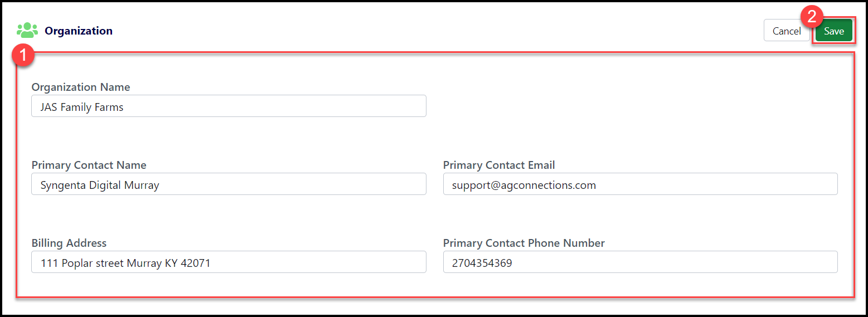Viewport: 868px width, 317px height.
Task: Focus the Organization Name input field
Action: pyautogui.click(x=229, y=106)
